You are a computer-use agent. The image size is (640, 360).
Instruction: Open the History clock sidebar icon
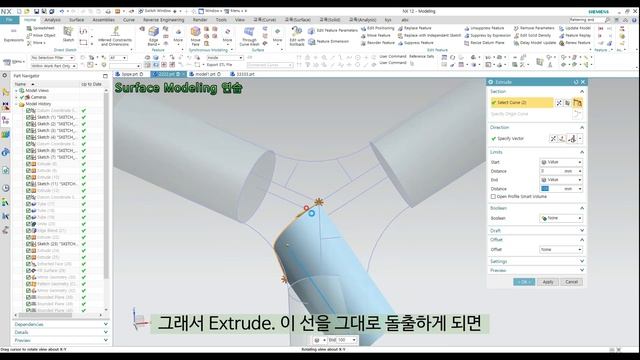(5, 188)
